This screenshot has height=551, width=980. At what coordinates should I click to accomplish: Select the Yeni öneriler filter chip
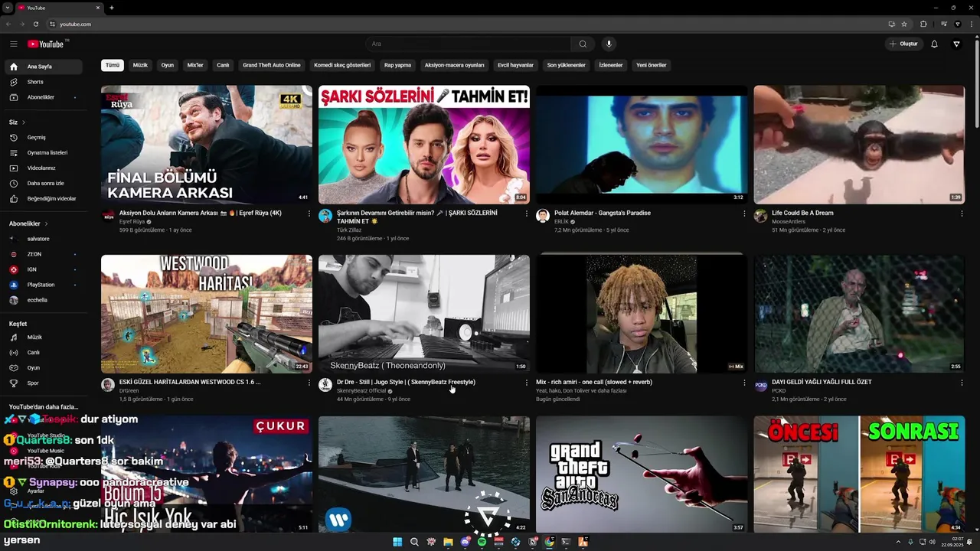652,65
